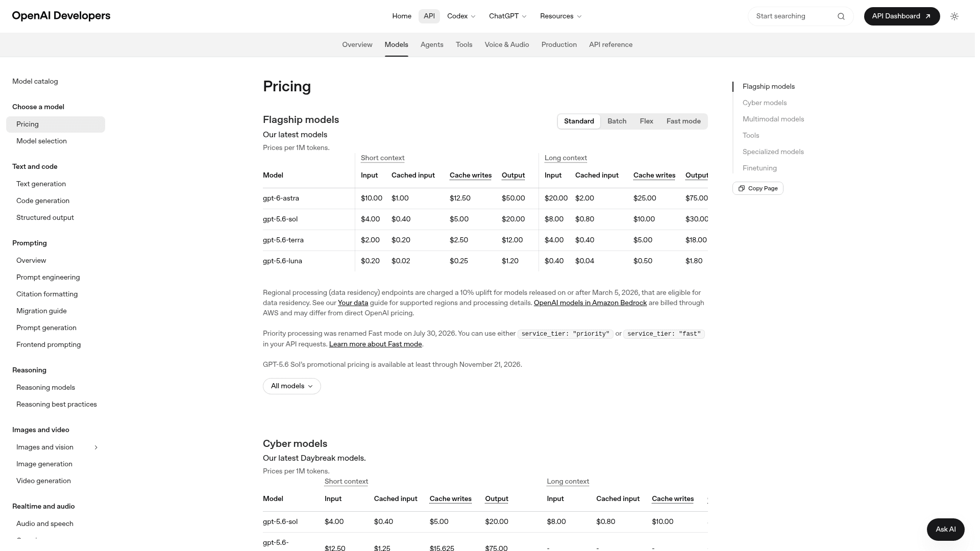Open Reasoning models in sidebar
The width and height of the screenshot is (980, 551).
tap(45, 388)
